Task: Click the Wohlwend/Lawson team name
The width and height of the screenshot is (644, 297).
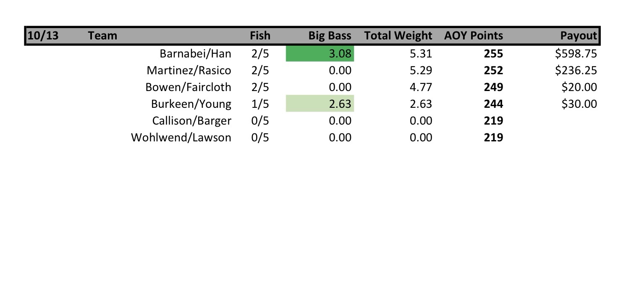Action: (181, 138)
